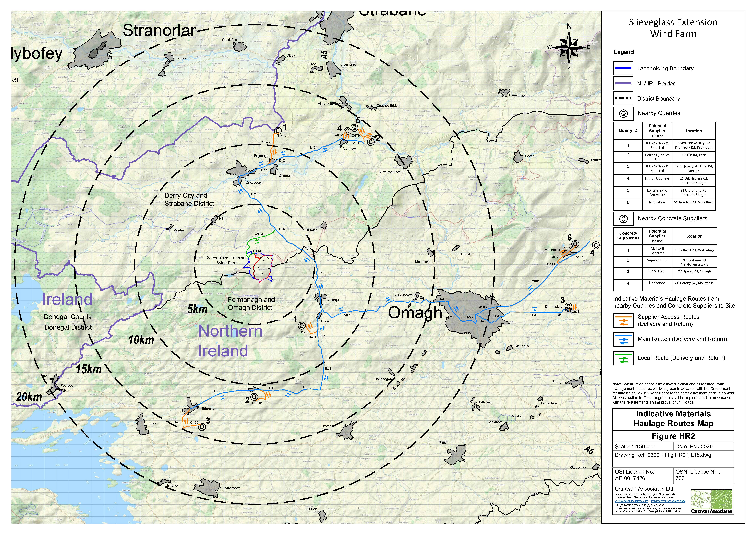Click the orange Supplier Access Routes arrows symbol

click(x=623, y=320)
